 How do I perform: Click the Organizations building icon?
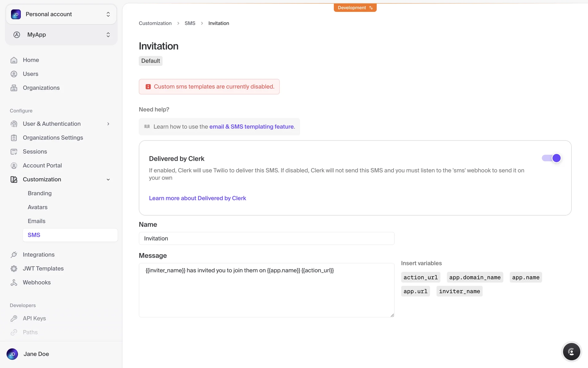14,88
